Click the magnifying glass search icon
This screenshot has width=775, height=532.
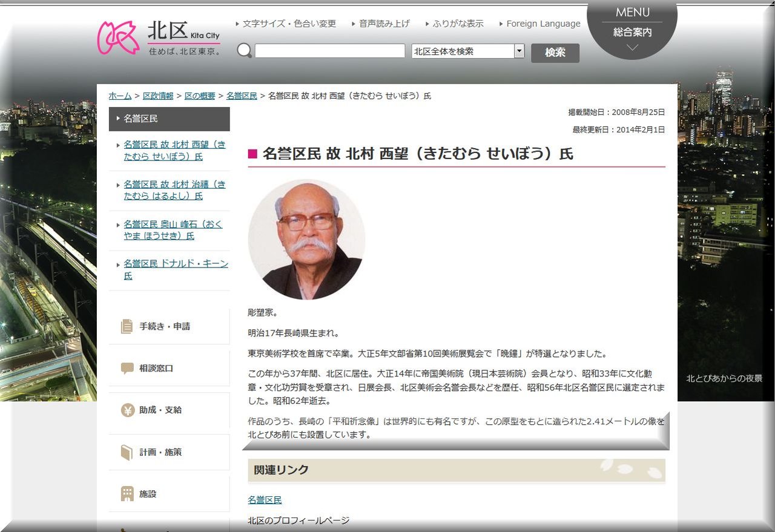(x=245, y=51)
